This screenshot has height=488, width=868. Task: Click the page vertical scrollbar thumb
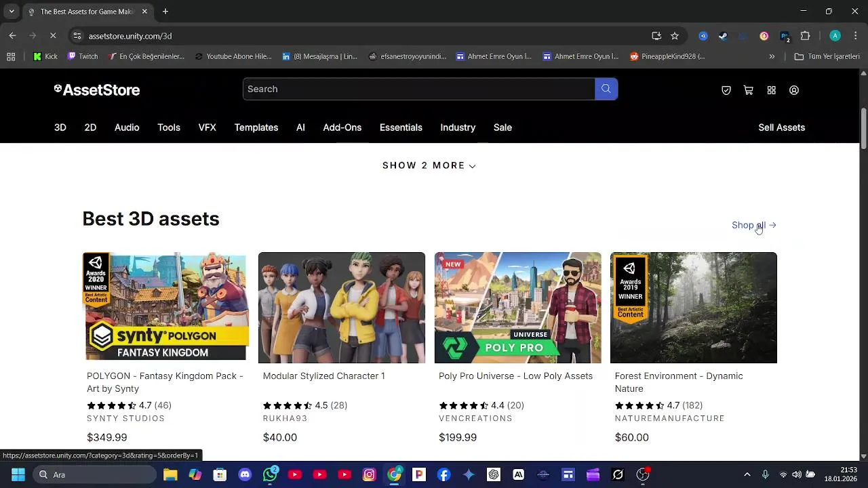(x=863, y=128)
